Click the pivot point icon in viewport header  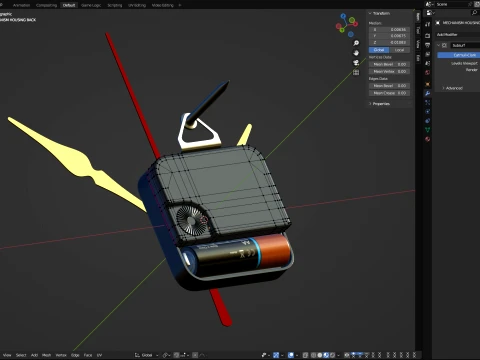tap(166, 355)
